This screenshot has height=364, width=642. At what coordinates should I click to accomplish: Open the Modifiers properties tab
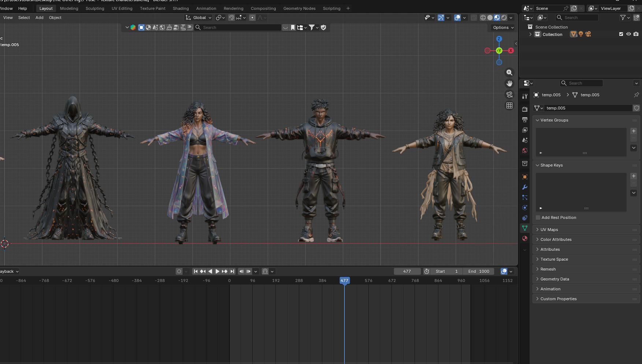point(525,187)
